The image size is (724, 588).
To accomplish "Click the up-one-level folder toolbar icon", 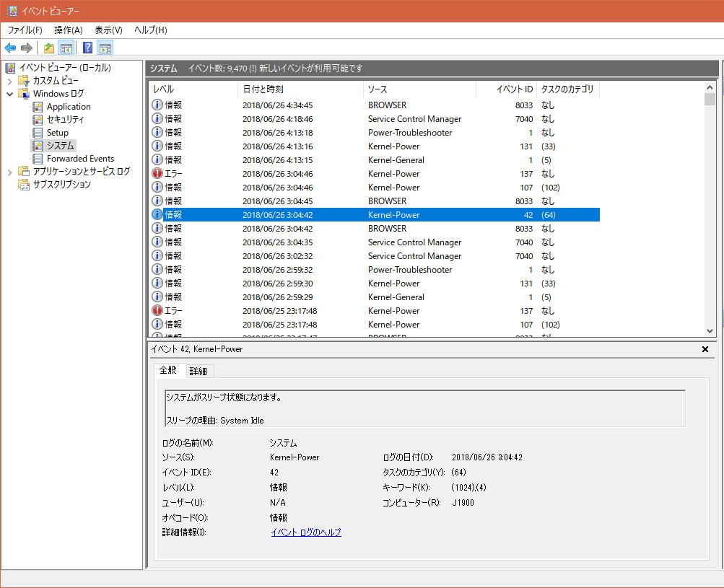I will (x=48, y=48).
